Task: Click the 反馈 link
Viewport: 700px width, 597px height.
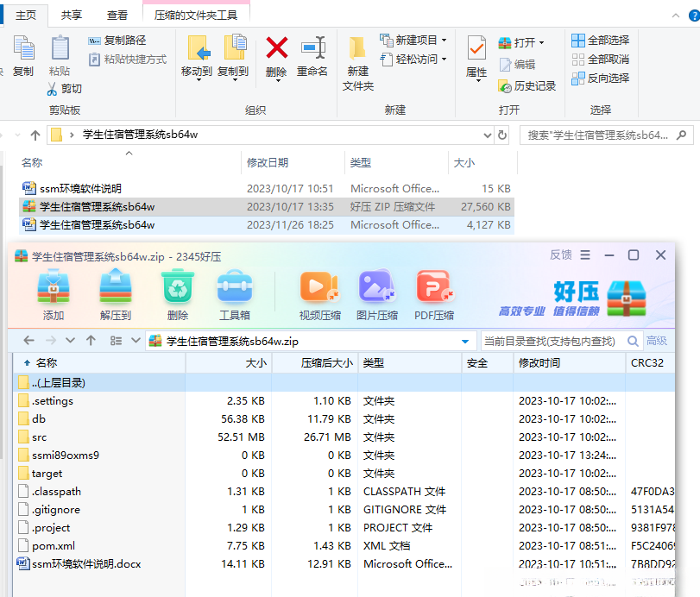Action: (x=561, y=255)
